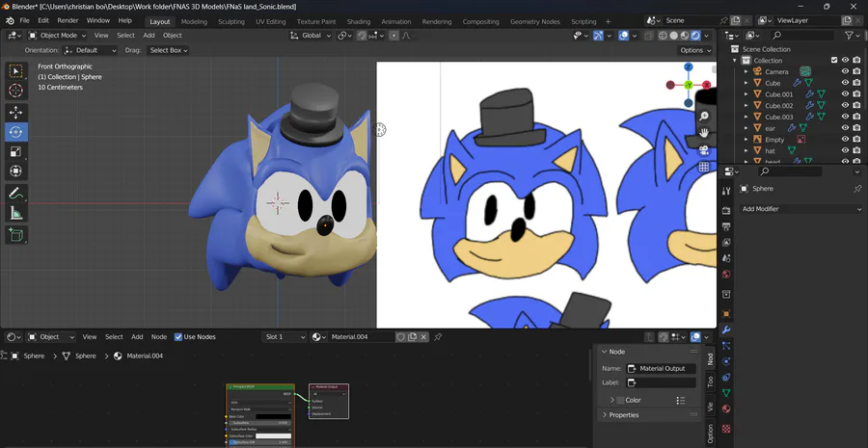Collapse the Collection in outliner

(735, 61)
